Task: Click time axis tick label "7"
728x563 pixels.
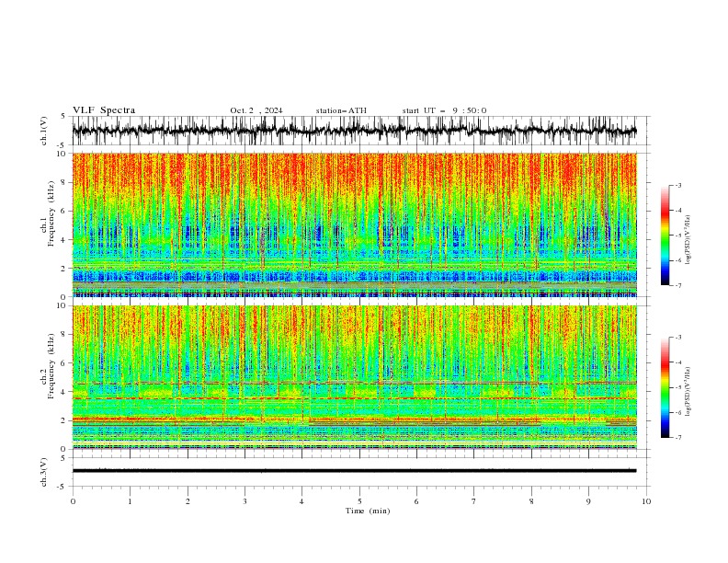Action: tap(474, 501)
